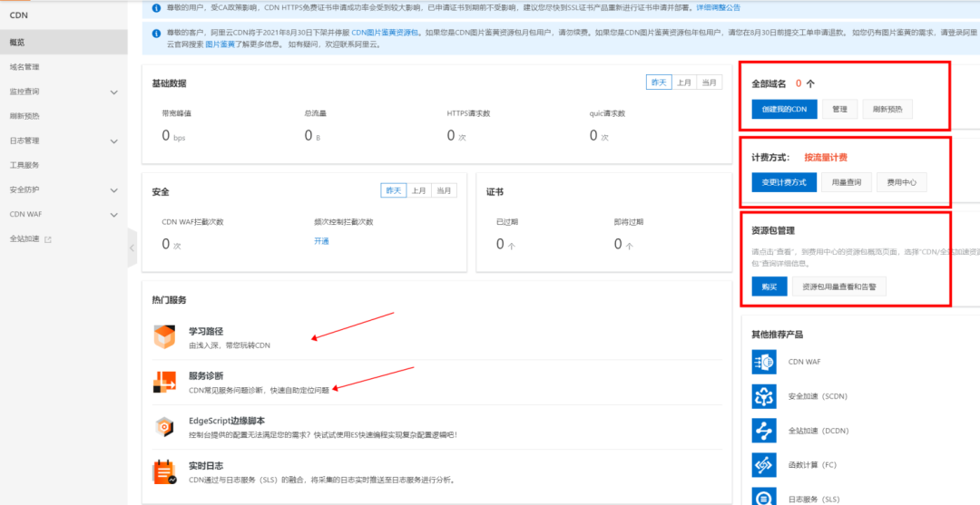The height and width of the screenshot is (505, 980).
Task: Click the 已过期 certificate count label
Action: point(507,221)
